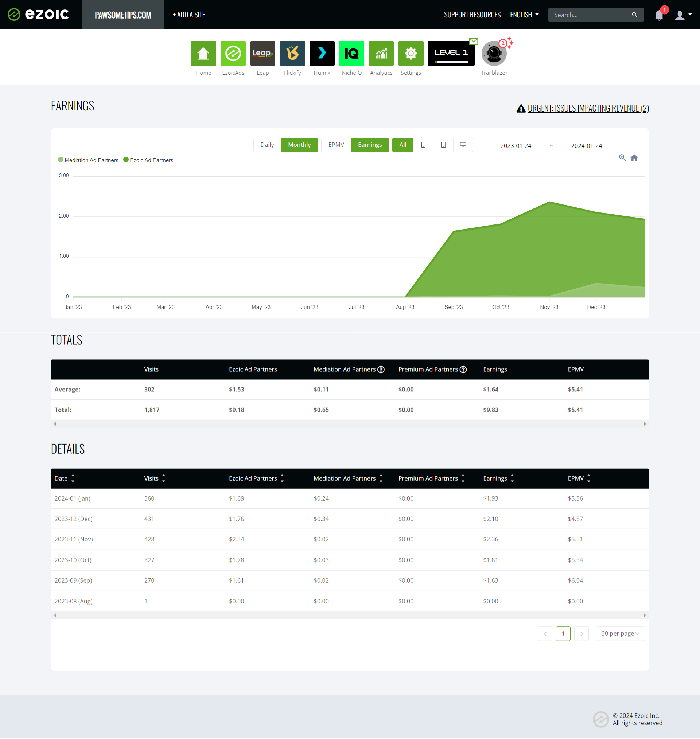Select All devices filter
The width and height of the screenshot is (700, 739).
(x=402, y=145)
